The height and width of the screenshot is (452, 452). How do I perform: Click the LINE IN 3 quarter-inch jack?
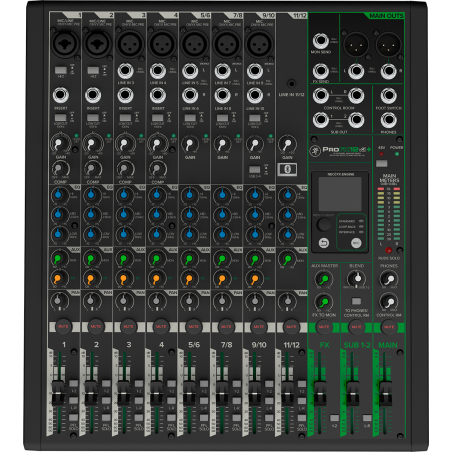[125, 71]
